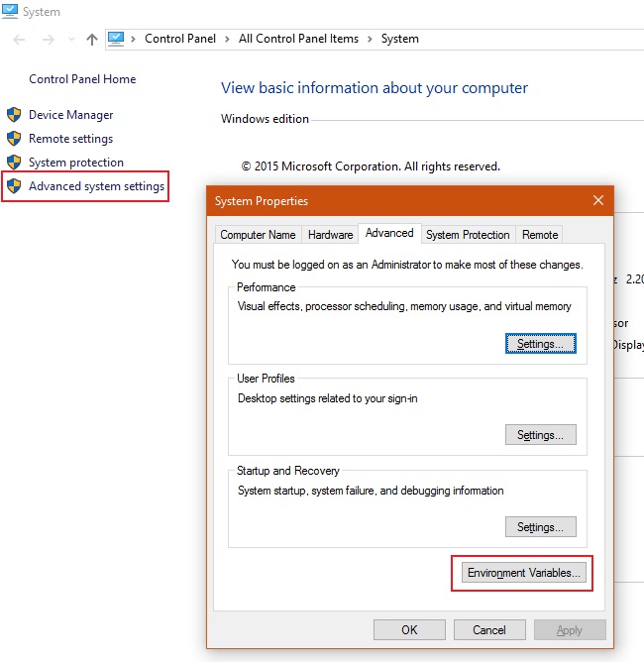Image resolution: width=644 pixels, height=662 pixels.
Task: Click shield icon beside Advanced system settings
Action: pos(14,185)
